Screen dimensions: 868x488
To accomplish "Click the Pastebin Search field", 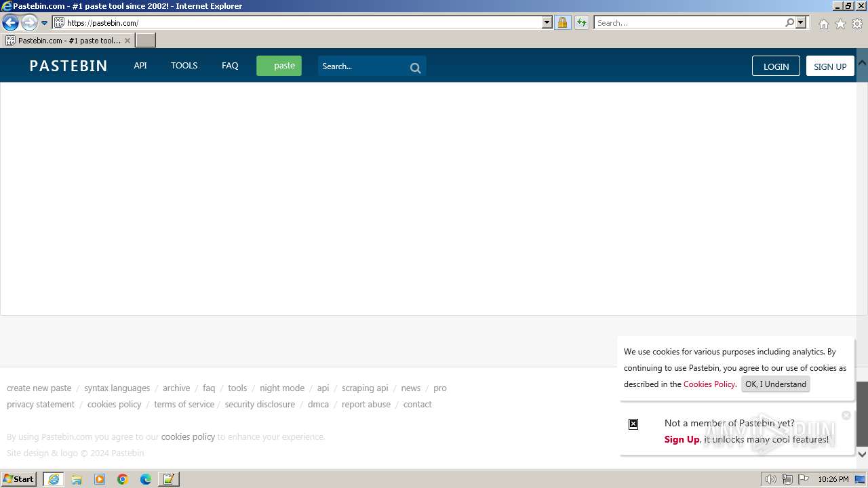I will 363,66.
